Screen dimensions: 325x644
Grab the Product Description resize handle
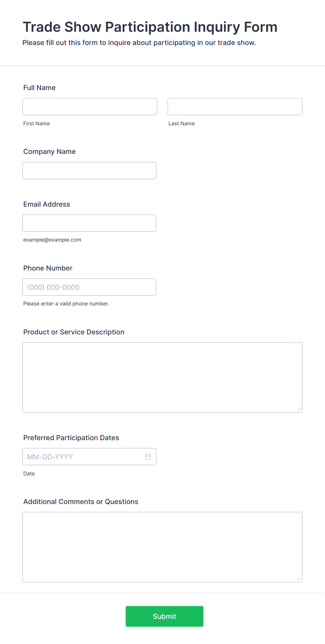point(299,409)
